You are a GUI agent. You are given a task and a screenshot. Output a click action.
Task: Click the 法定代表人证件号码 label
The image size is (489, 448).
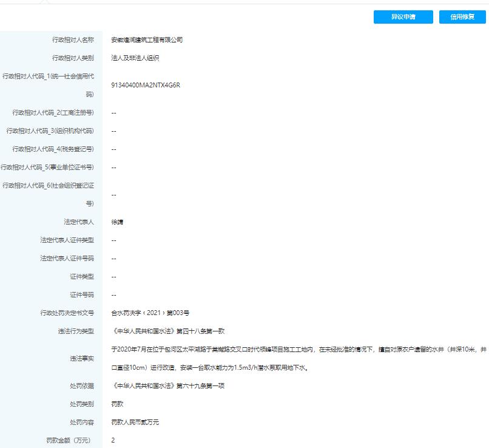pos(67,259)
